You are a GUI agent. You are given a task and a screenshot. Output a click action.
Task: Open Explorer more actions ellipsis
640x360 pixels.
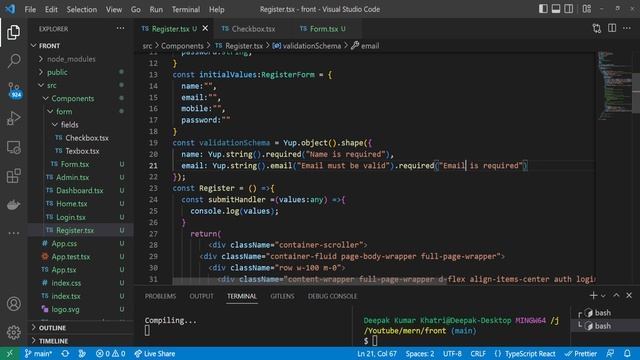[x=120, y=29]
